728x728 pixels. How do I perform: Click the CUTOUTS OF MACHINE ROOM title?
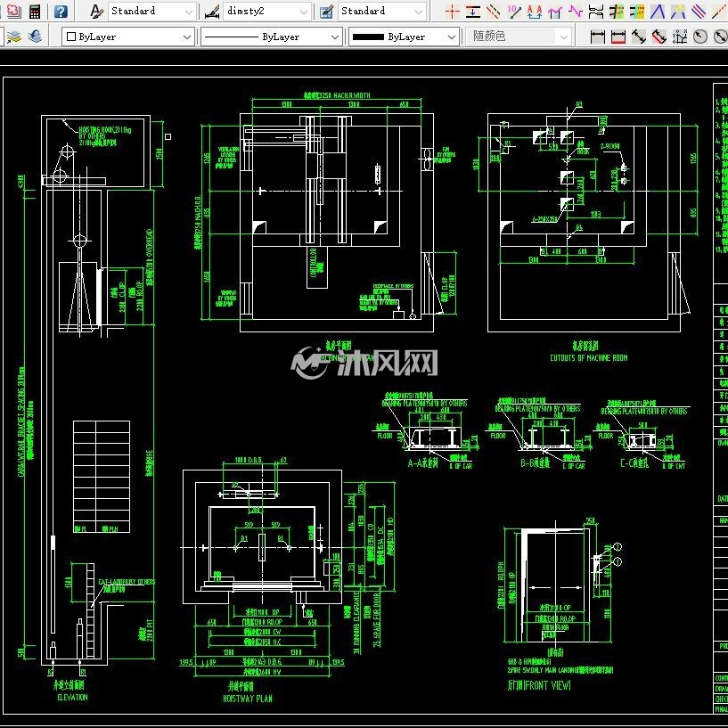589,357
